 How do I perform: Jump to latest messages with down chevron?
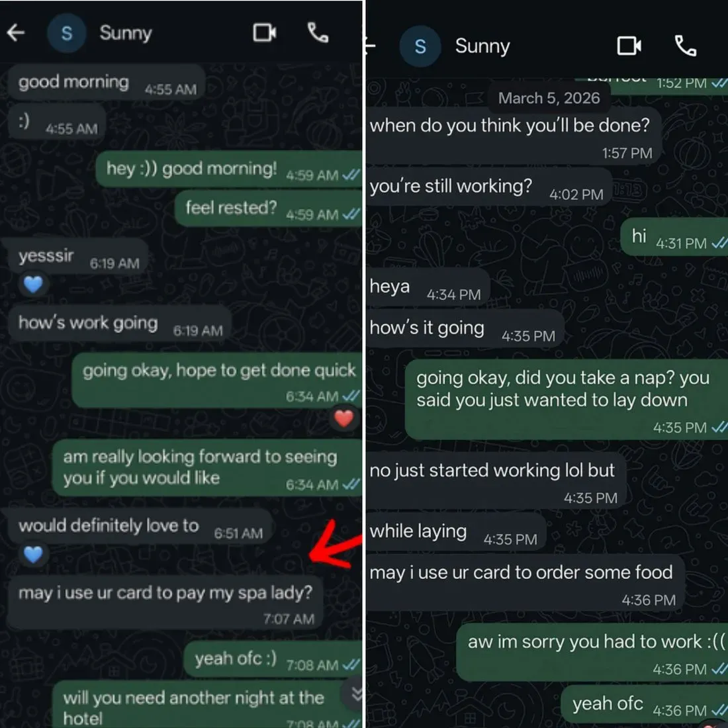(354, 693)
